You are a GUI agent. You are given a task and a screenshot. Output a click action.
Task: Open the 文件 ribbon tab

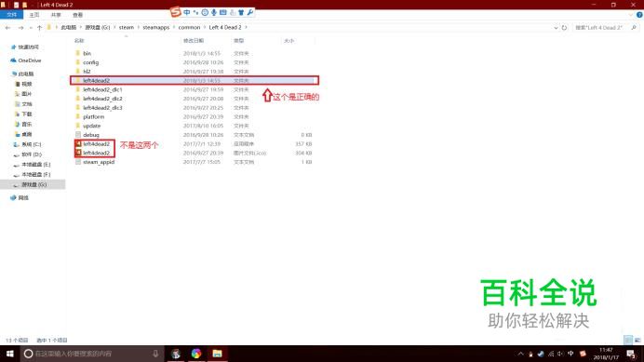pyautogui.click(x=11, y=15)
